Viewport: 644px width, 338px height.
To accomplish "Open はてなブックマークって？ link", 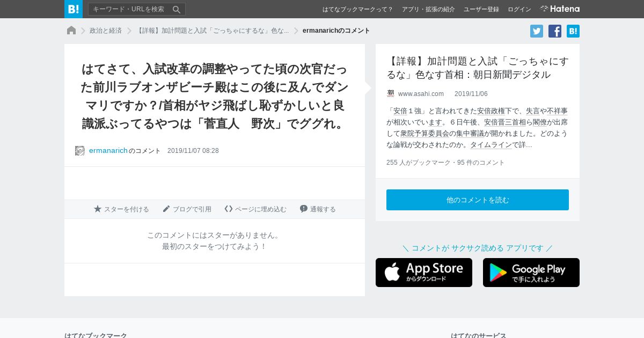I will click(358, 9).
